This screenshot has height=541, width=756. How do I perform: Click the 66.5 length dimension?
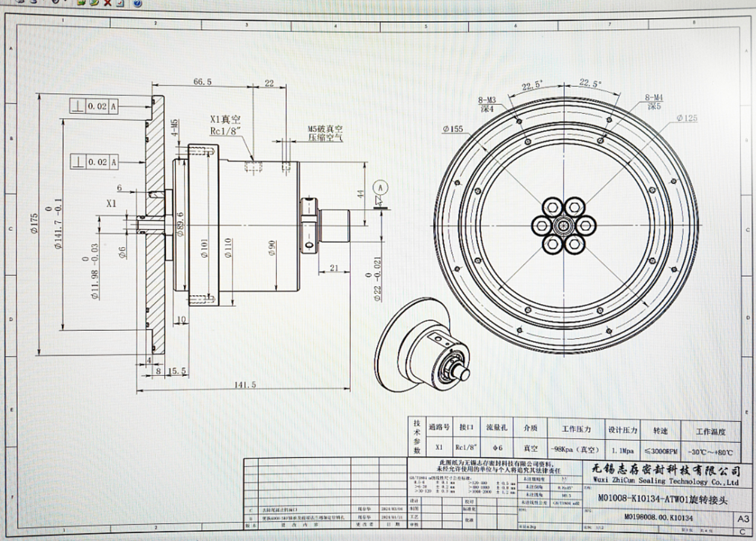point(201,82)
